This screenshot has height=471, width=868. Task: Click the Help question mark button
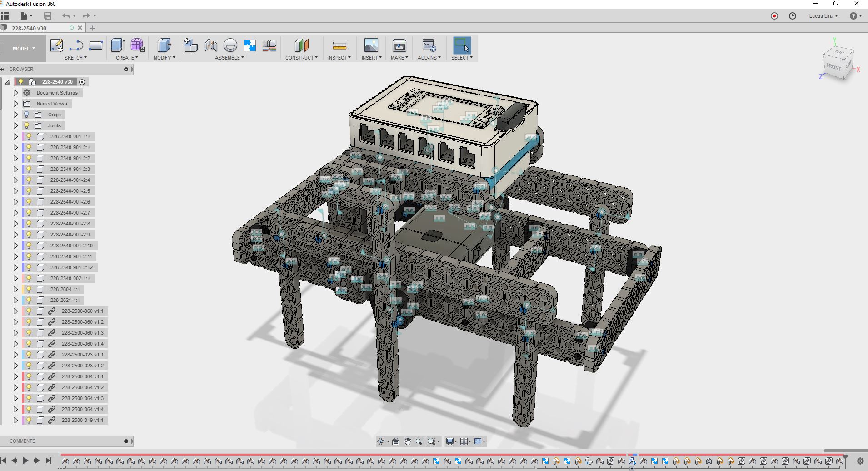(854, 15)
